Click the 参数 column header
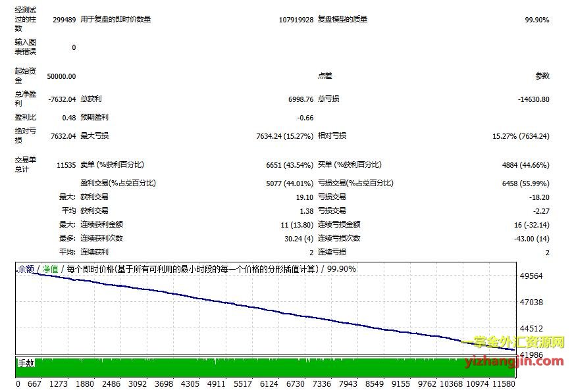Image resolution: width=574 pixels, height=392 pixels. tap(542, 76)
